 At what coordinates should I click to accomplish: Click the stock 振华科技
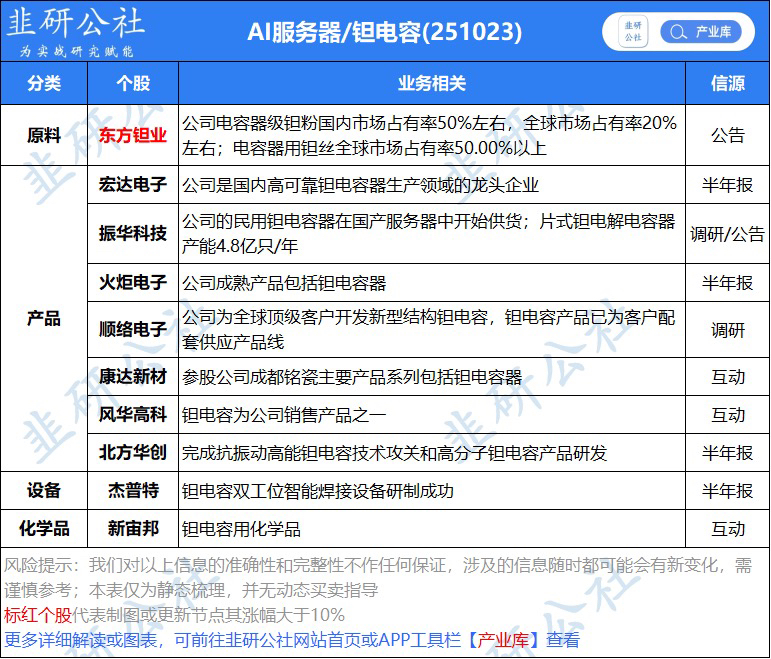[133, 234]
